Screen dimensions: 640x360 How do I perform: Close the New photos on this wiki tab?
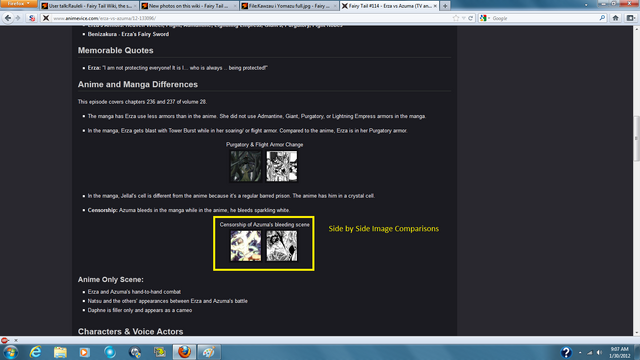pyautogui.click(x=235, y=6)
